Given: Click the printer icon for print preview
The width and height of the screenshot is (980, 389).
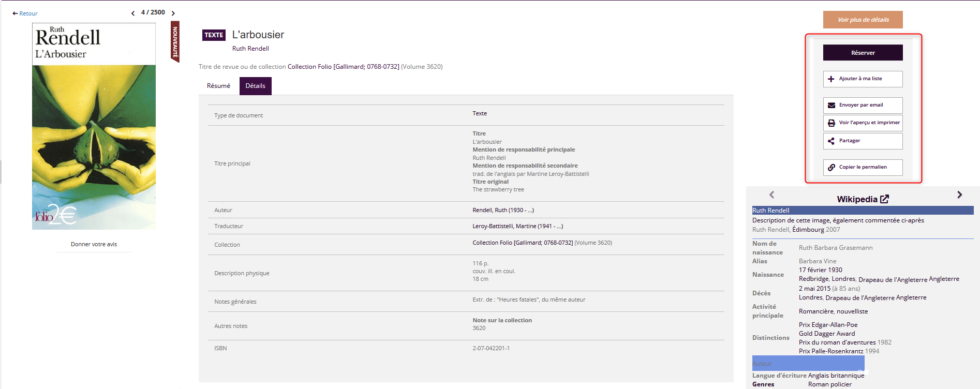Looking at the screenshot, I should coord(831,123).
